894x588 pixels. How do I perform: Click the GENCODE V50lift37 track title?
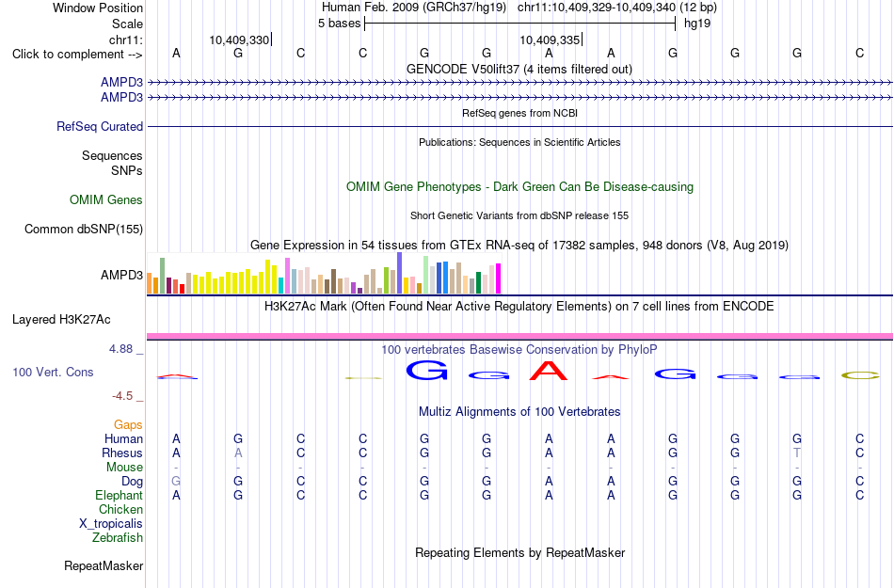click(519, 70)
